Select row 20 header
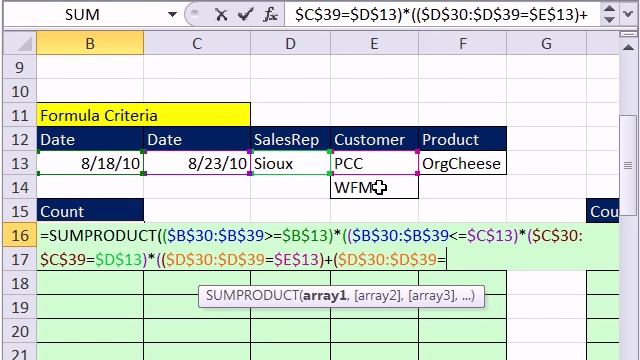This screenshot has height=360, width=640. click(20, 331)
